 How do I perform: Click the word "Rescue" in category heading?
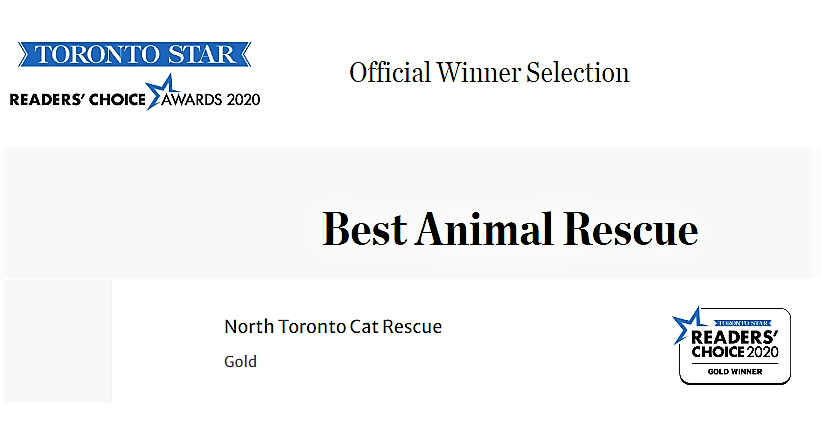[x=631, y=229]
